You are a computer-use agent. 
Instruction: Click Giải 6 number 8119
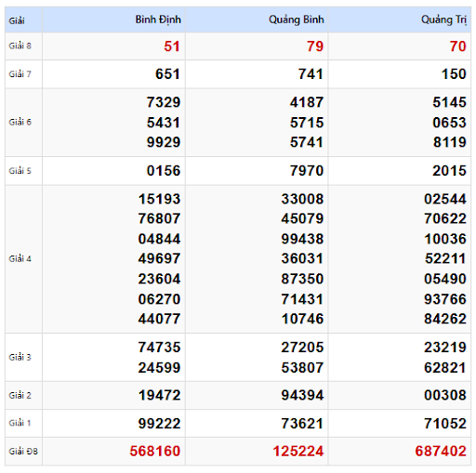(450, 142)
